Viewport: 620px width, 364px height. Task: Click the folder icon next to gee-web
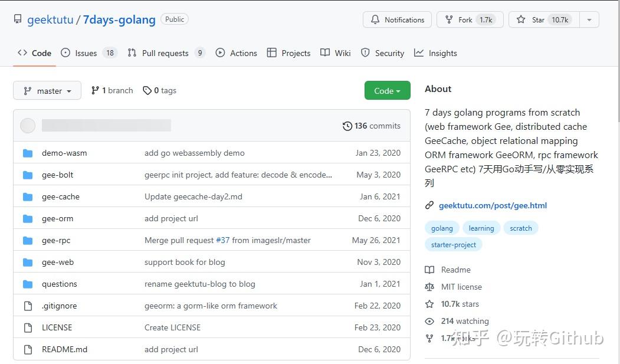tap(27, 262)
